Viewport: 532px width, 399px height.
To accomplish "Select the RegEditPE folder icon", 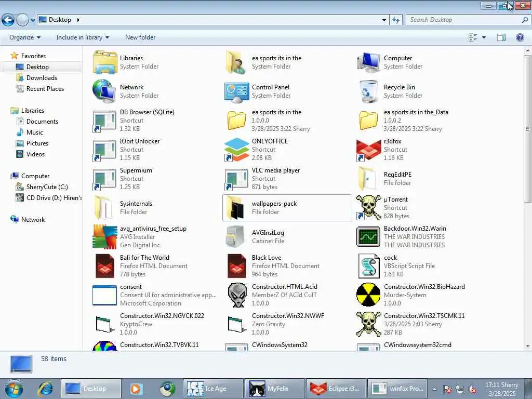I will click(368, 179).
